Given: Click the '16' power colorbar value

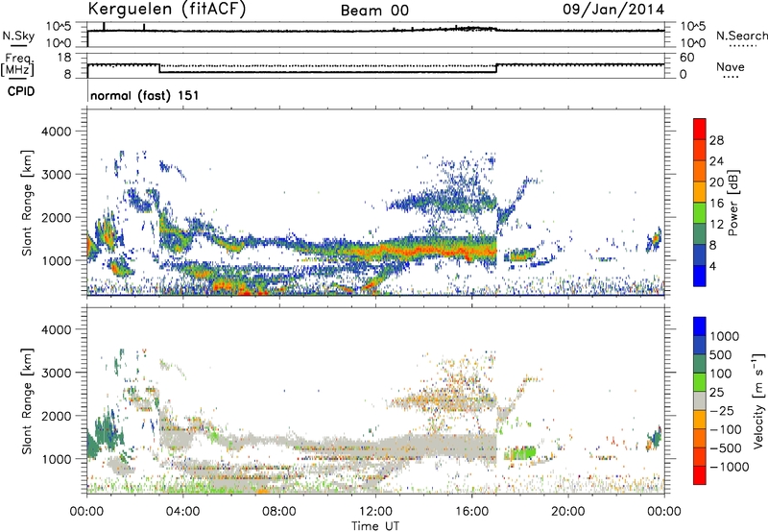Looking at the screenshot, I should 716,204.
